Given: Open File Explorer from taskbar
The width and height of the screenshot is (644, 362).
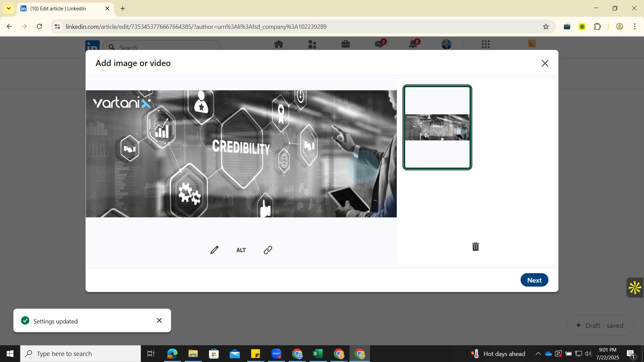Looking at the screenshot, I should click(193, 354).
